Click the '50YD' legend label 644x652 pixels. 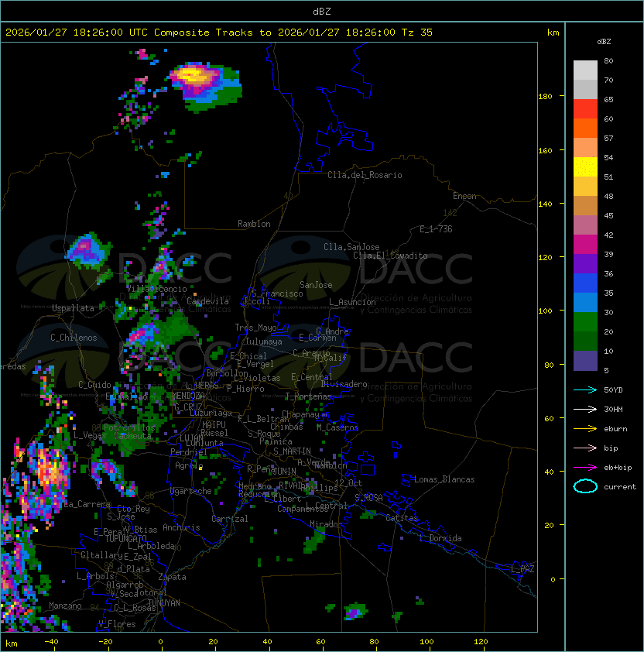[613, 389]
